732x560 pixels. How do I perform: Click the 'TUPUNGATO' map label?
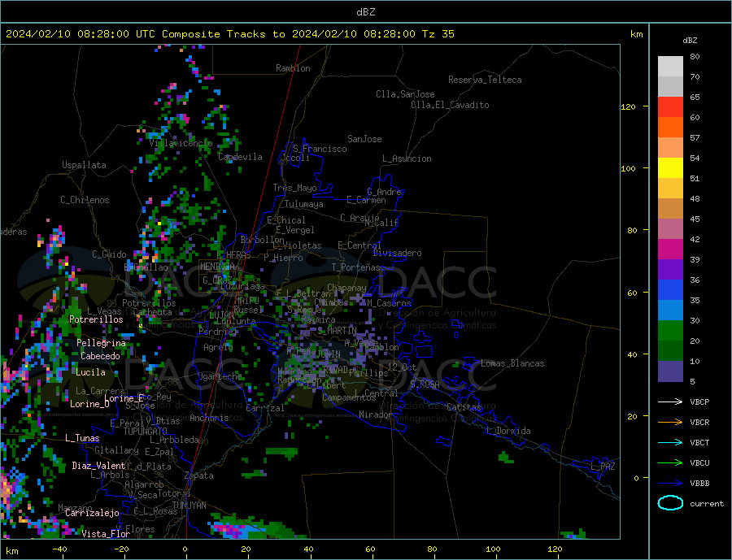[x=146, y=432]
